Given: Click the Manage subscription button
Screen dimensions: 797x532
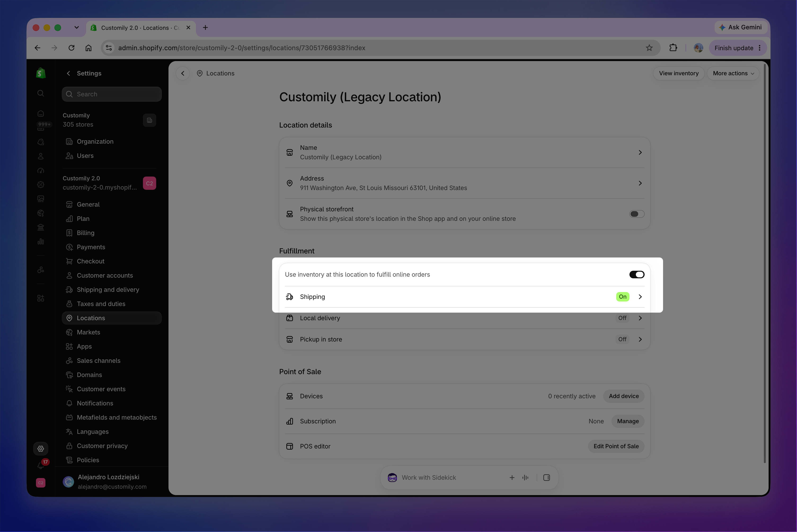Looking at the screenshot, I should click(x=628, y=421).
